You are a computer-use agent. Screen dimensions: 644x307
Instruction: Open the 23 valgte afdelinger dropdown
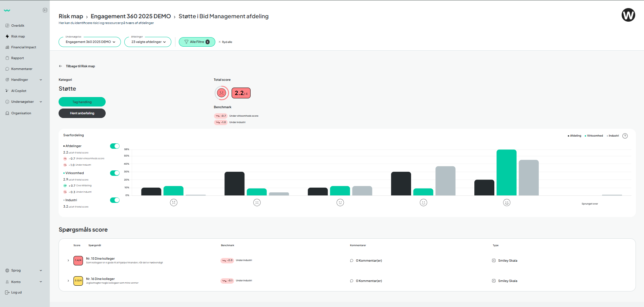tap(148, 42)
